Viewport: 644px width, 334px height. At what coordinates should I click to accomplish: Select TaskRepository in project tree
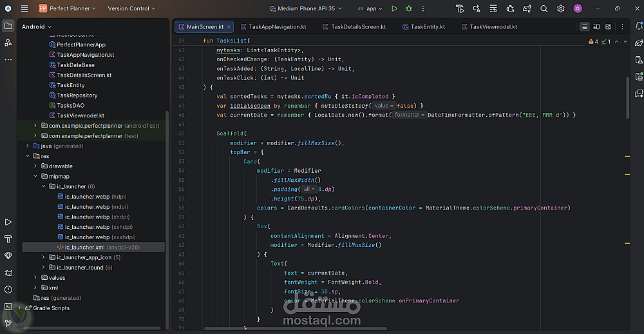point(77,95)
